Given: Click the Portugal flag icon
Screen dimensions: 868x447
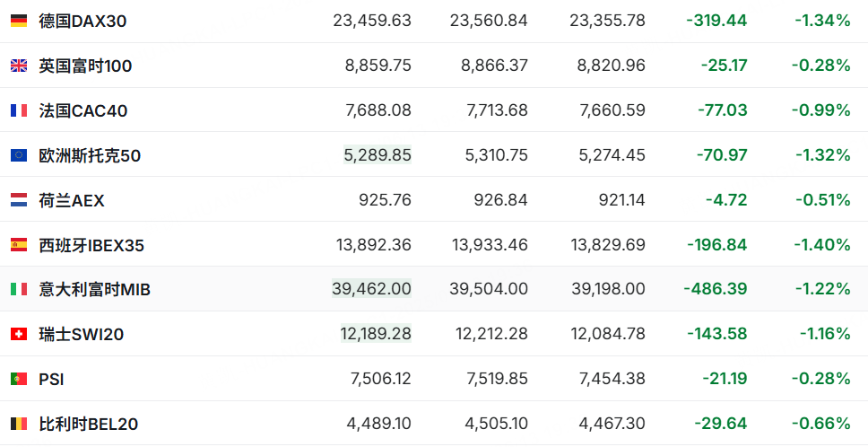Looking at the screenshot, I should 19,379.
